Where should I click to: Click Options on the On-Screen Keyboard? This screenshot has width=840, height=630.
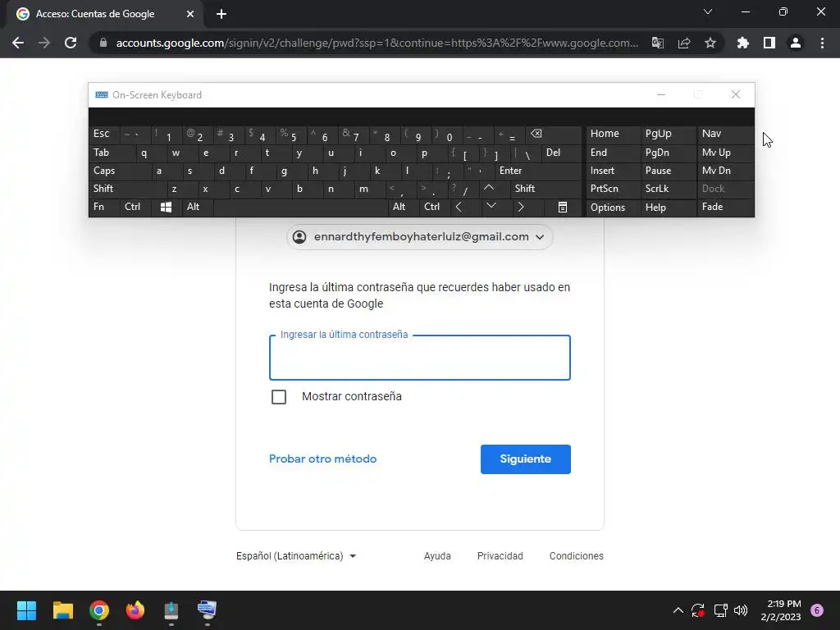[x=614, y=208]
